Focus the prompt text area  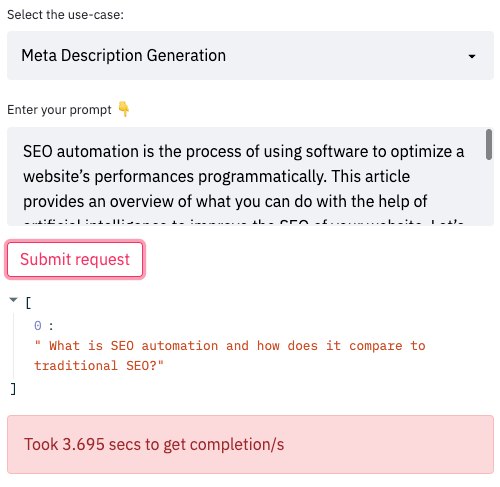pos(250,176)
